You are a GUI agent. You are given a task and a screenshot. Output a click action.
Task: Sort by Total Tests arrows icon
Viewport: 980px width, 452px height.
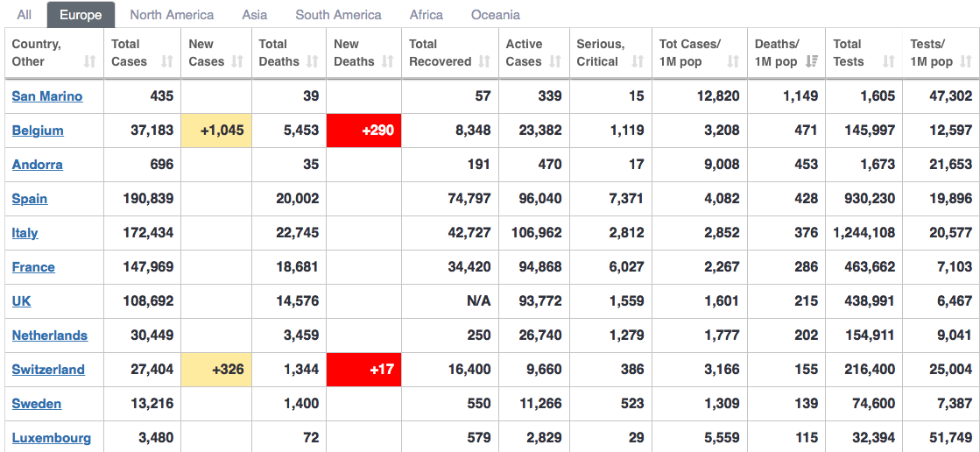[889, 61]
